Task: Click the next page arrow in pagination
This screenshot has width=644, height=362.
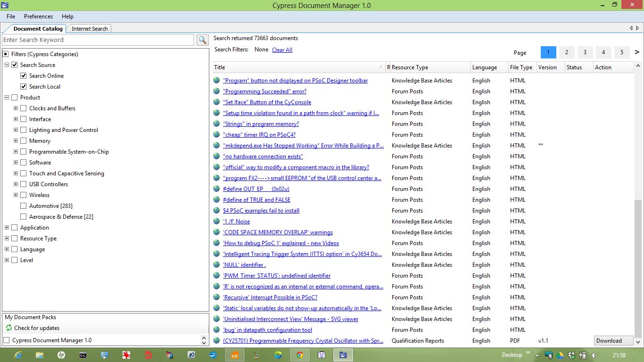Action: click(637, 52)
